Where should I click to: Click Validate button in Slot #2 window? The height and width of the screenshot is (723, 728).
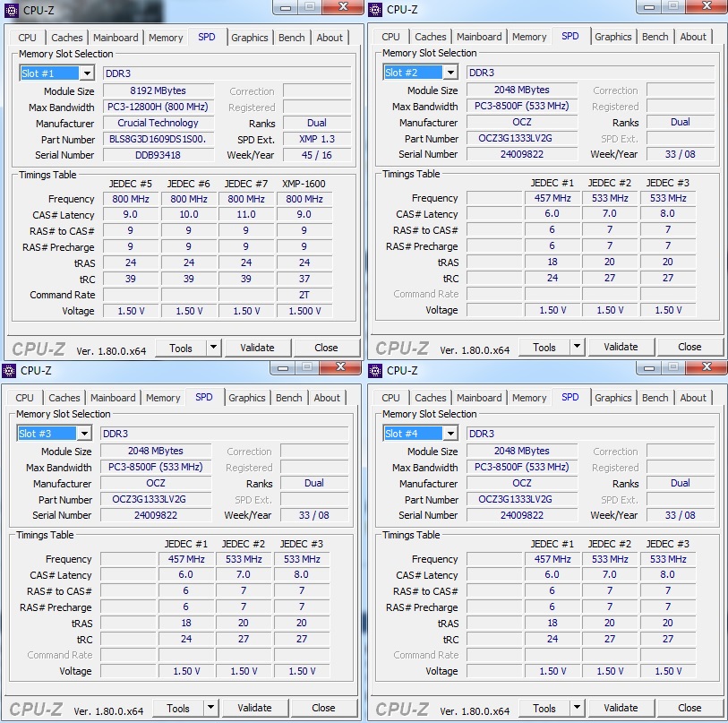click(x=621, y=347)
